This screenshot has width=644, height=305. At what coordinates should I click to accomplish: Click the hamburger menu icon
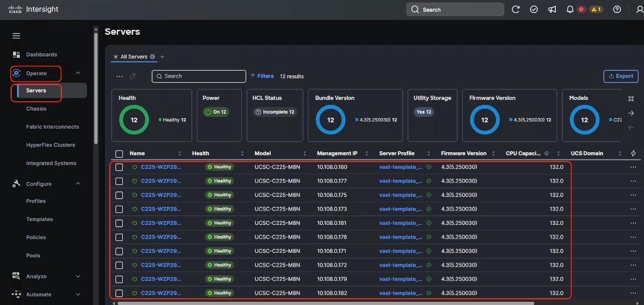[16, 36]
